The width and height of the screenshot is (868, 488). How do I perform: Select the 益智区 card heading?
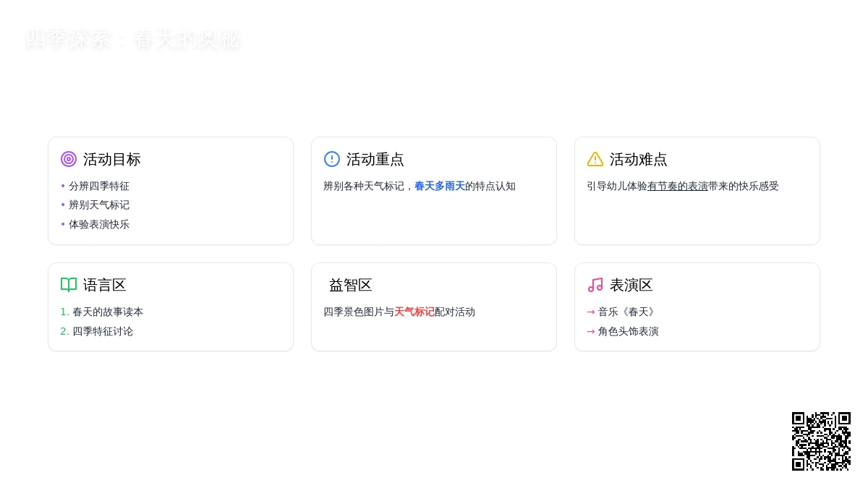point(351,285)
